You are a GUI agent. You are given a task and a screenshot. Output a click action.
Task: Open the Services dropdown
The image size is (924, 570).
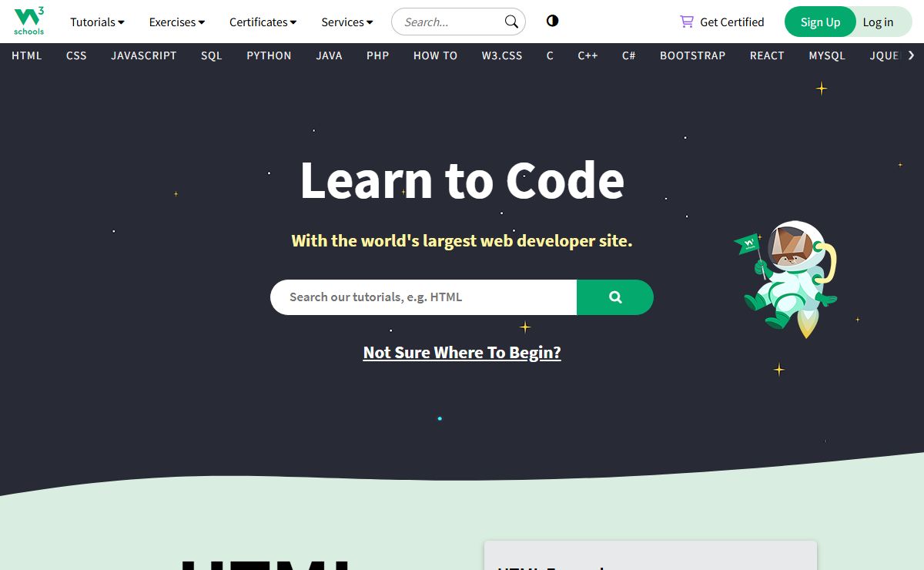point(346,22)
